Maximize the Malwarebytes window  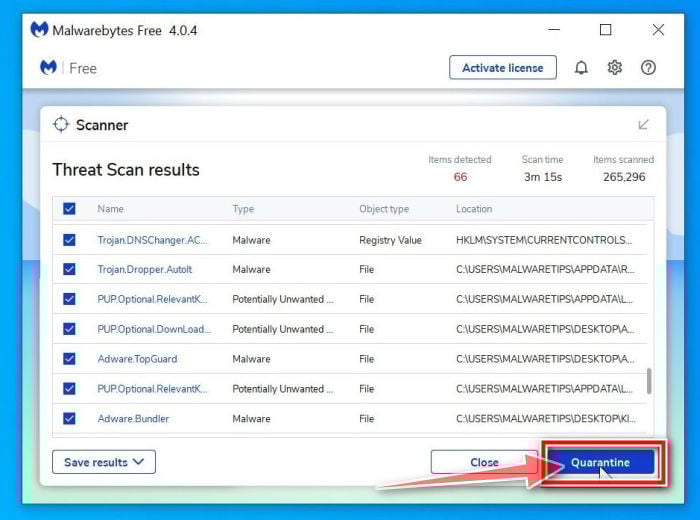[x=605, y=29]
